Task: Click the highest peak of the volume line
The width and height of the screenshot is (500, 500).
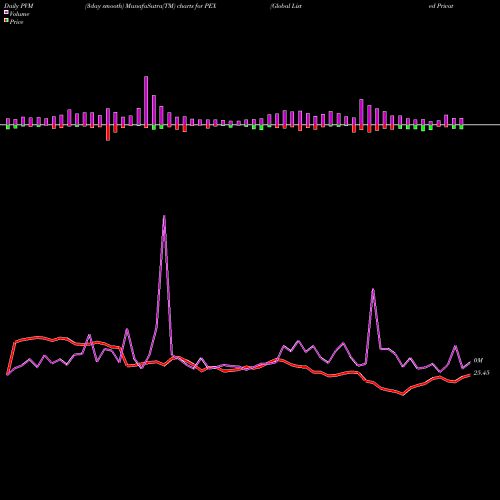Action: [164, 216]
